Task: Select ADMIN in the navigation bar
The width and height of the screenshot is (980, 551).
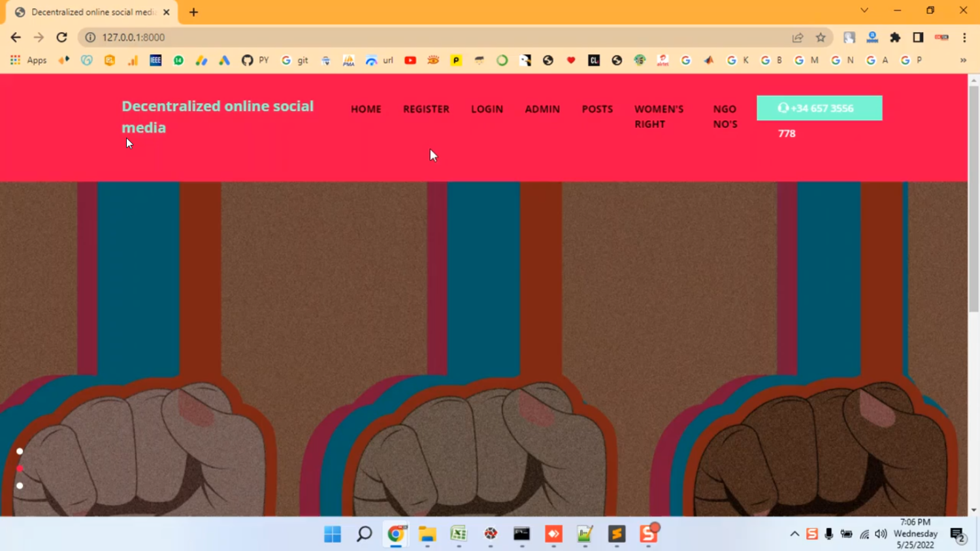Action: click(542, 109)
